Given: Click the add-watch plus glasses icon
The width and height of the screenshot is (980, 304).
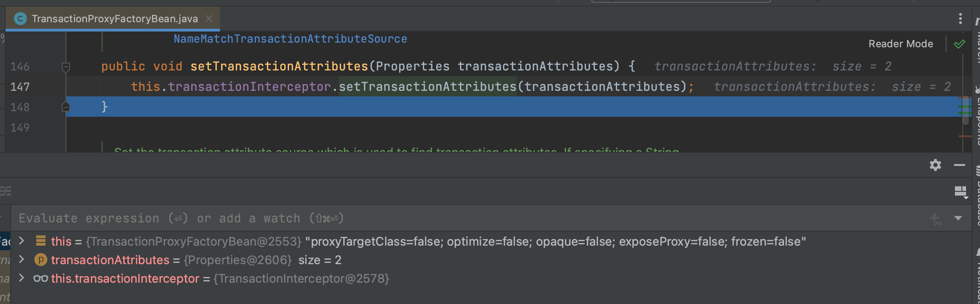Looking at the screenshot, I should pyautogui.click(x=935, y=219).
